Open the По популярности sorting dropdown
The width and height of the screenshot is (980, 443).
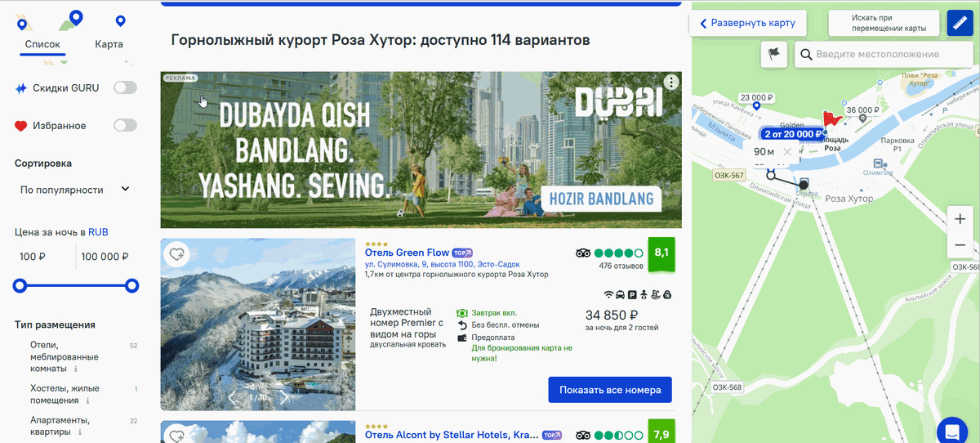point(75,190)
